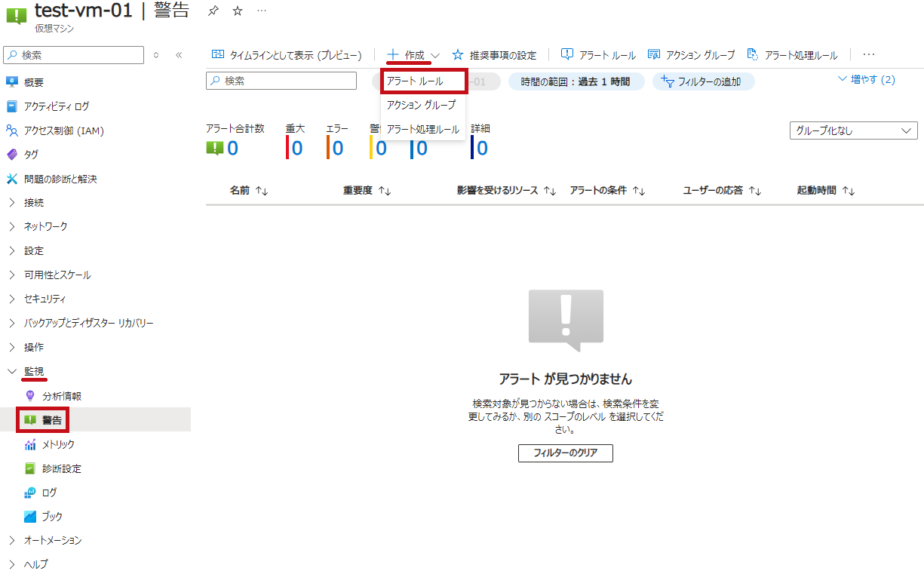Image resolution: width=924 pixels, height=574 pixels.
Task: Click the pin icon beside the page title
Action: click(x=213, y=11)
